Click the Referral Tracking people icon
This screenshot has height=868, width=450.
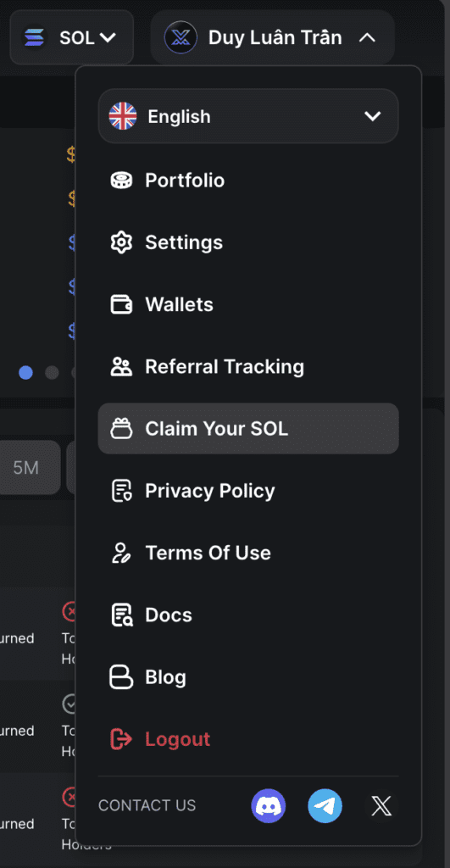121,366
